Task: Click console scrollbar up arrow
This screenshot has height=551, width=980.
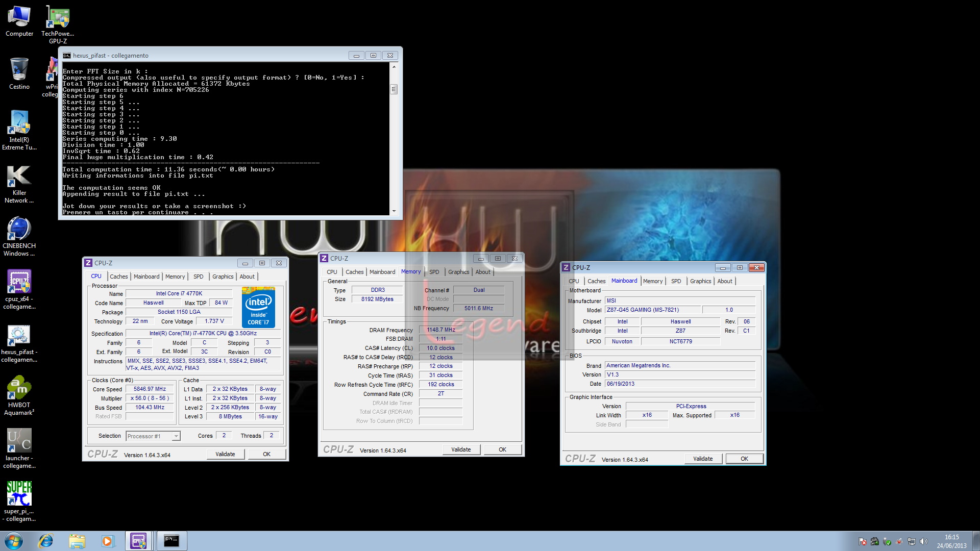Action: [394, 67]
